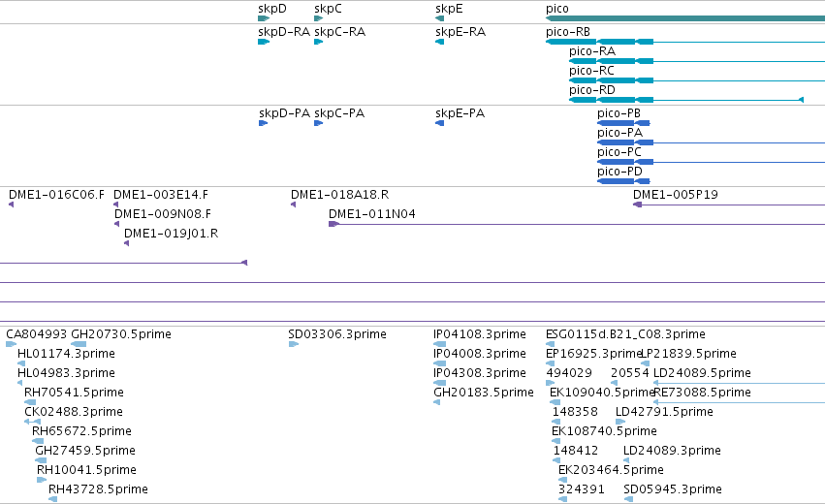825x504 pixels.
Task: Select the skpD-PA protein glyph
Action: (263, 123)
